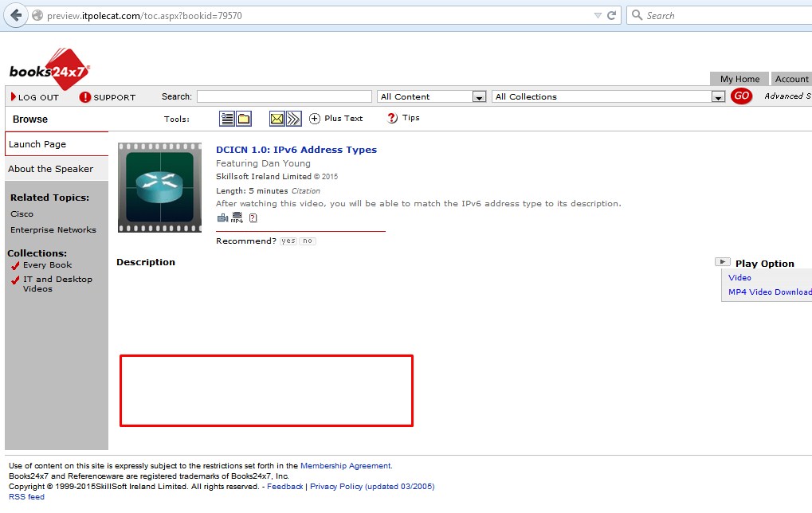Viewport: 812px width, 513px height.
Task: Click the Play Option arrow icon
Action: coord(723,262)
